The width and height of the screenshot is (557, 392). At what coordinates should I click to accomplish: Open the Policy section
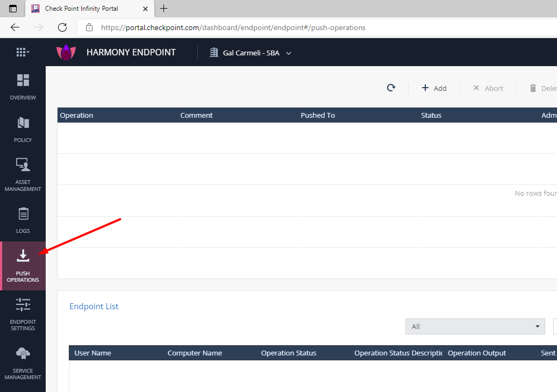point(23,130)
